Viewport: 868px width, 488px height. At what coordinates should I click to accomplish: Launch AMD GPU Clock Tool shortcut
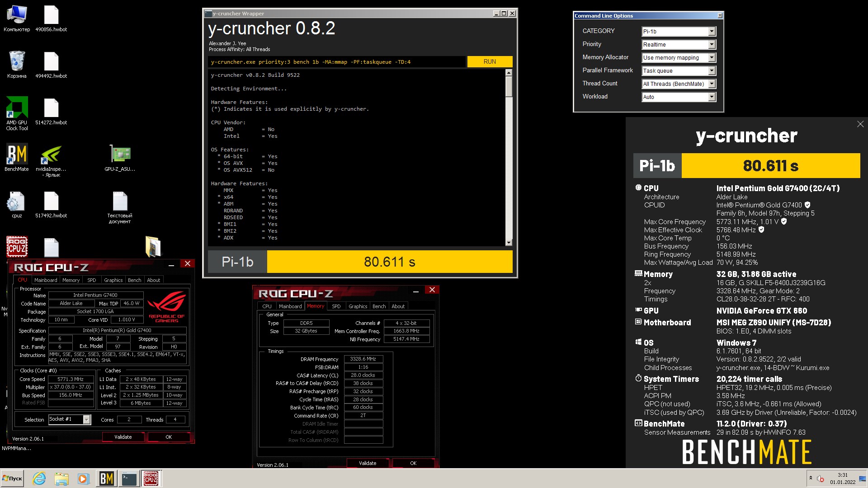[17, 114]
